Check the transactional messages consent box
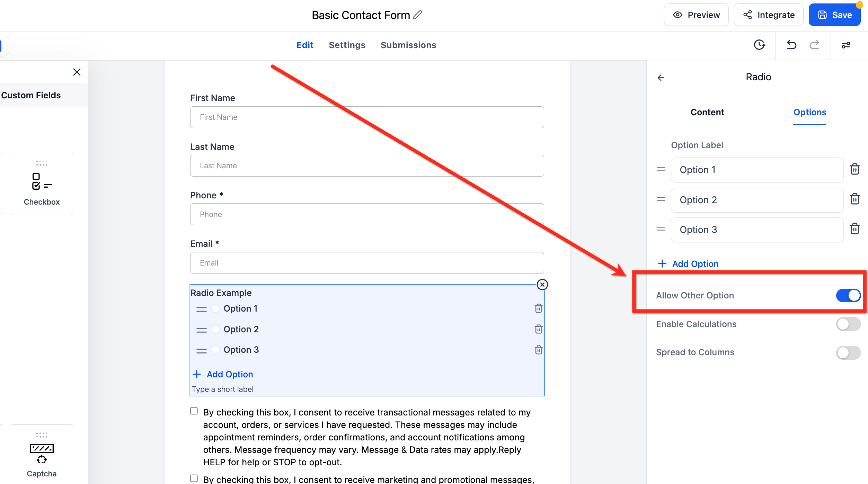This screenshot has width=868, height=484. click(194, 411)
